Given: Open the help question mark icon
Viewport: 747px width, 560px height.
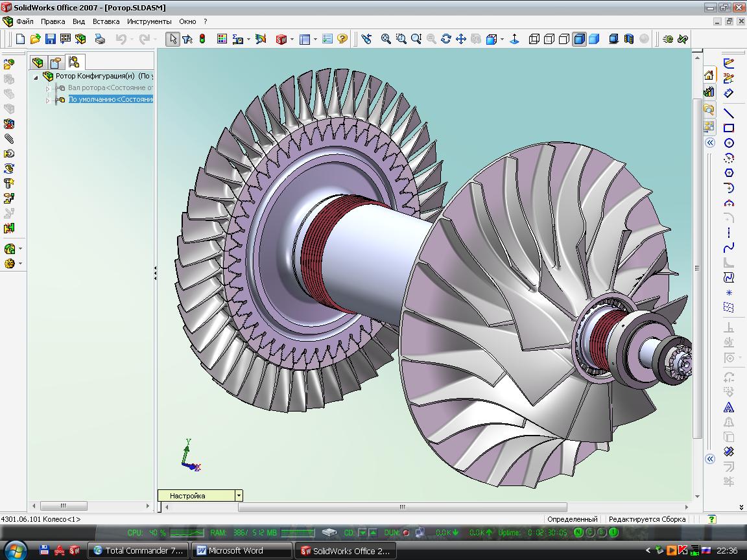Looking at the screenshot, I should click(342, 39).
